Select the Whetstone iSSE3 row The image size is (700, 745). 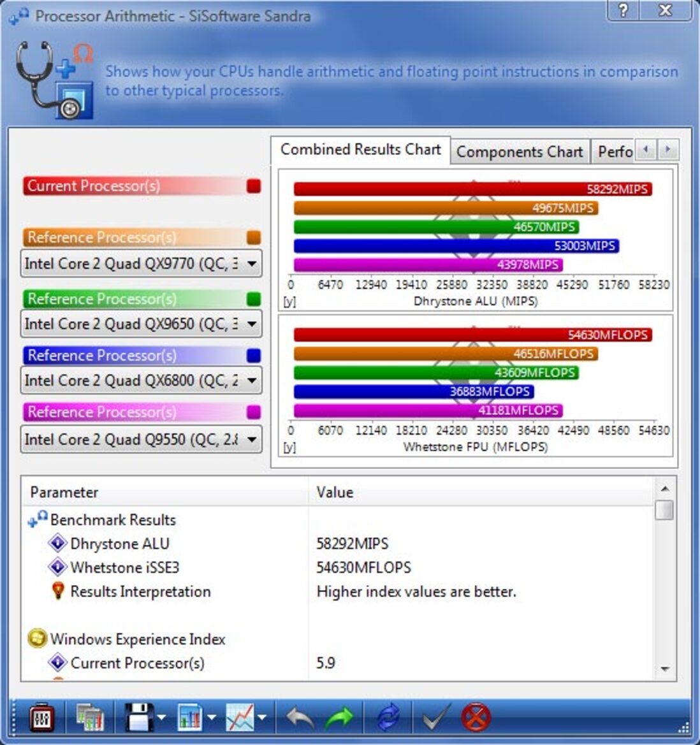tap(338, 567)
